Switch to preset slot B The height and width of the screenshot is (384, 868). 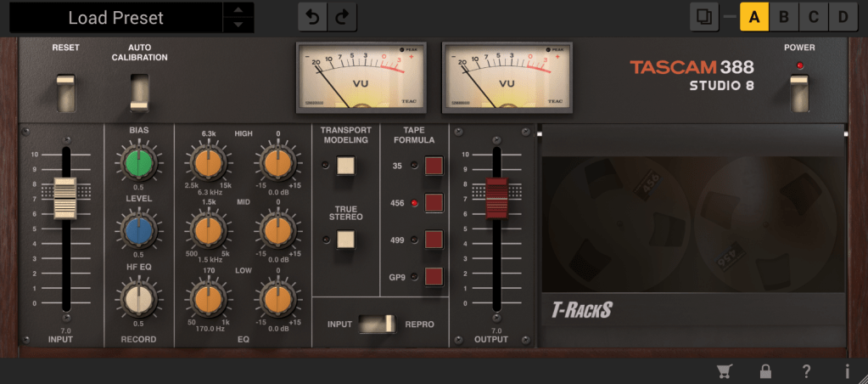(783, 17)
